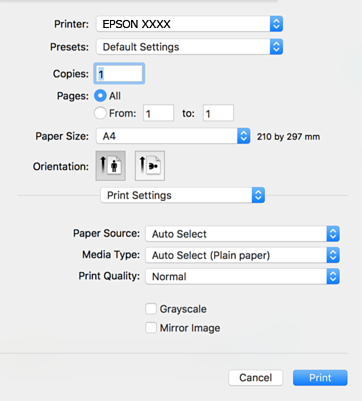Click the Cancel button
This screenshot has width=362, height=401.
(255, 378)
